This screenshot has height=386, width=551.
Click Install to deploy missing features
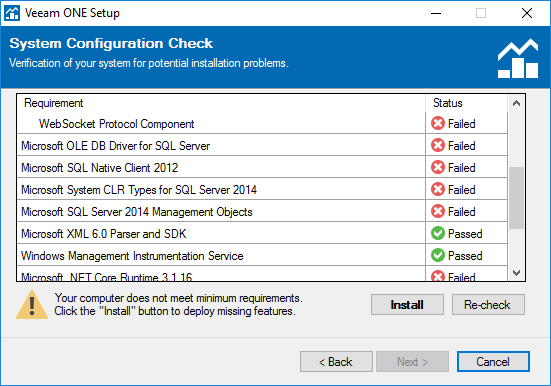pos(407,305)
